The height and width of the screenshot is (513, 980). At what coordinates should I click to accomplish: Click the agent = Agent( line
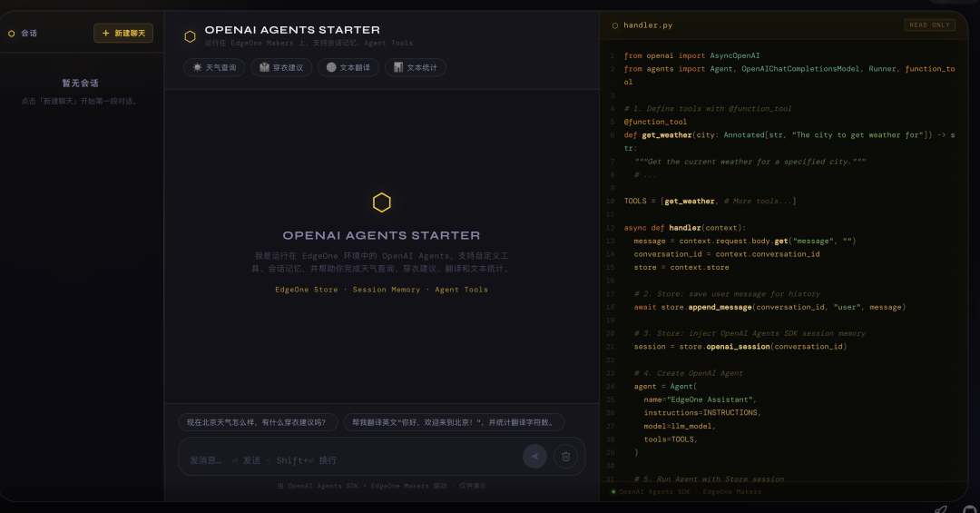(x=666, y=387)
